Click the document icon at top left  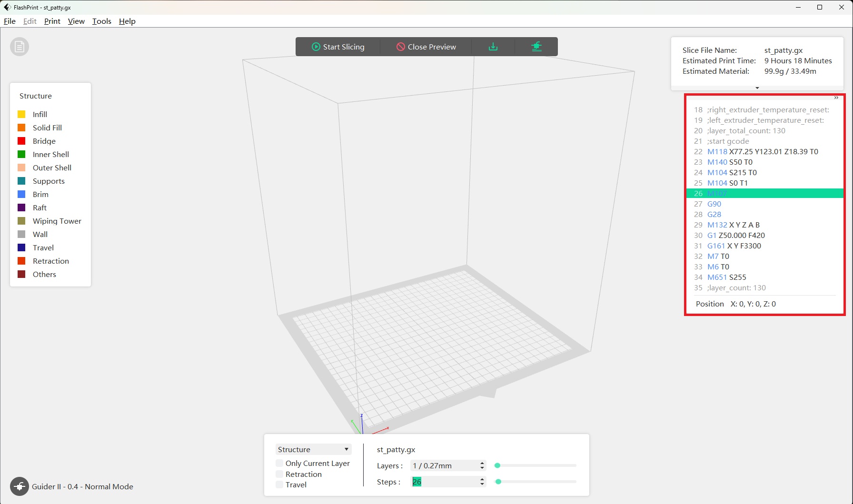click(x=20, y=47)
